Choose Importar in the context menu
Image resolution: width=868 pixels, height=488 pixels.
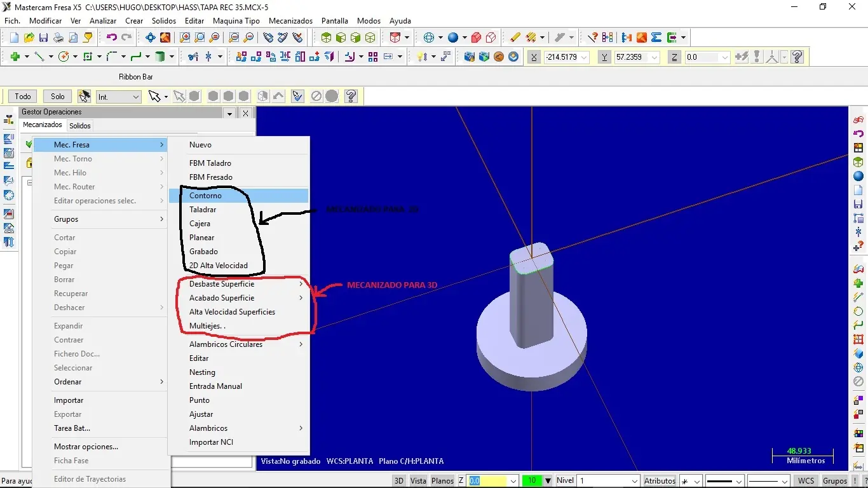click(x=100, y=400)
